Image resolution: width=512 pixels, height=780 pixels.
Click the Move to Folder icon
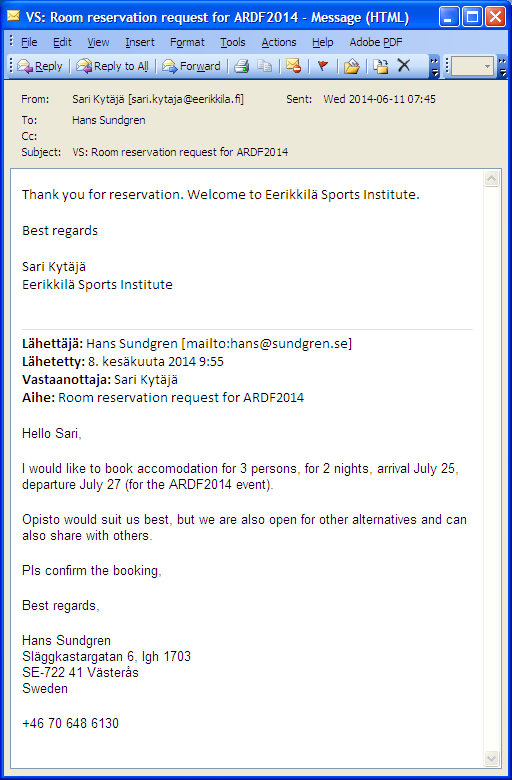[x=352, y=66]
